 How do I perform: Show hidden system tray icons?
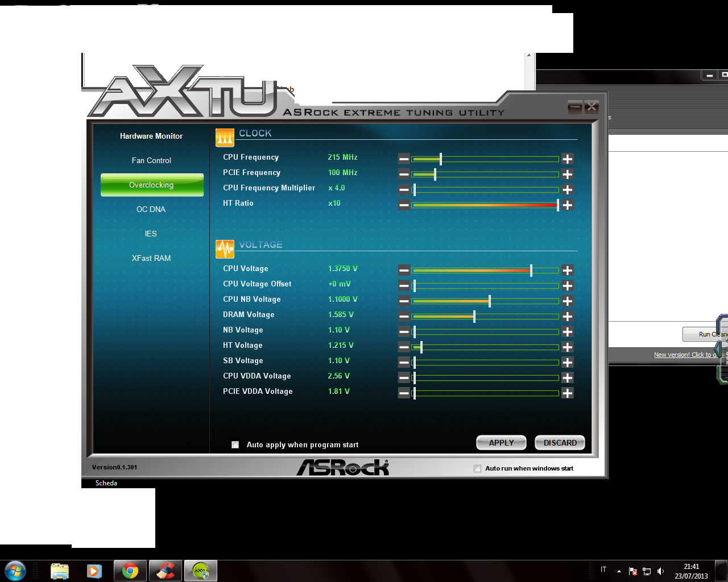619,571
